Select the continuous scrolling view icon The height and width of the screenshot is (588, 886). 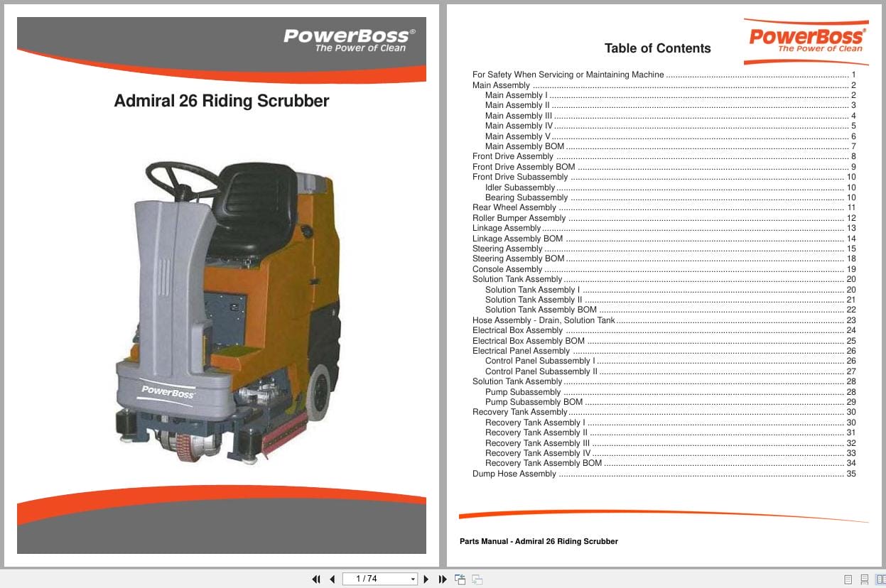pos(863,579)
